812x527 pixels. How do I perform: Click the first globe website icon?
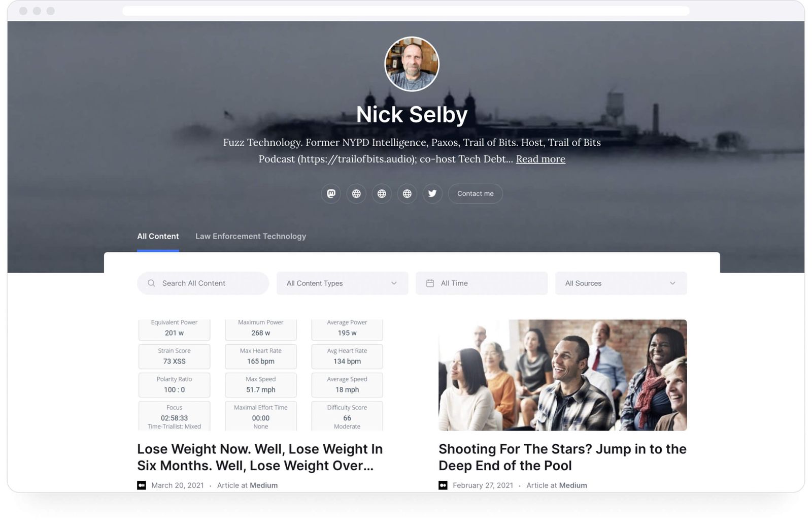click(356, 193)
